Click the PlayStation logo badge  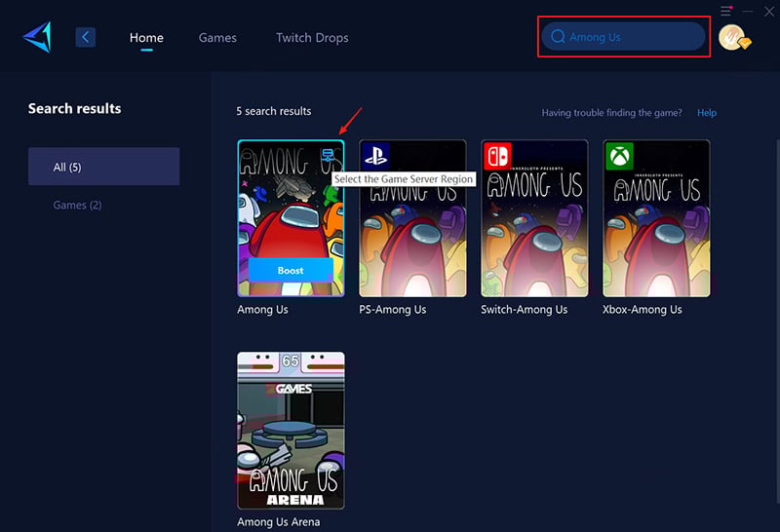[375, 156]
